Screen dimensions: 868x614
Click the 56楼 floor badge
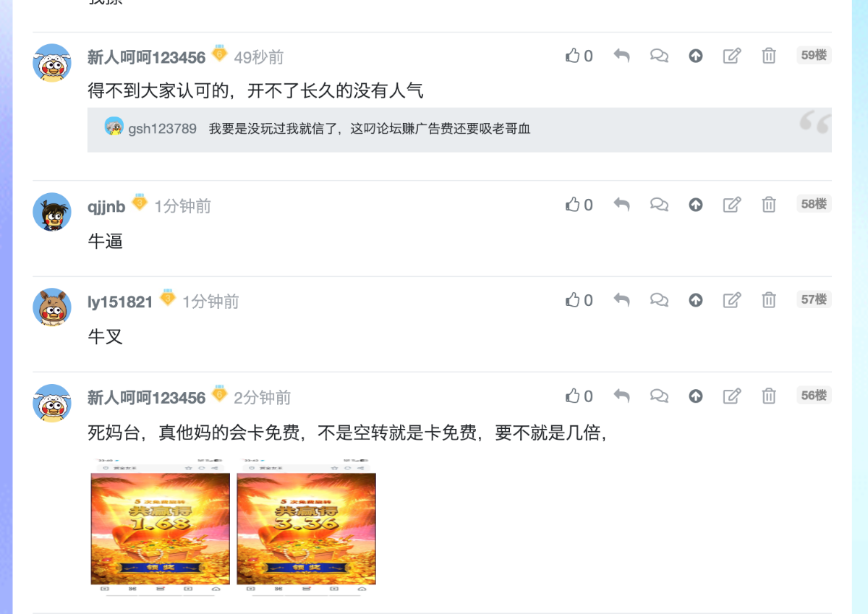point(814,395)
